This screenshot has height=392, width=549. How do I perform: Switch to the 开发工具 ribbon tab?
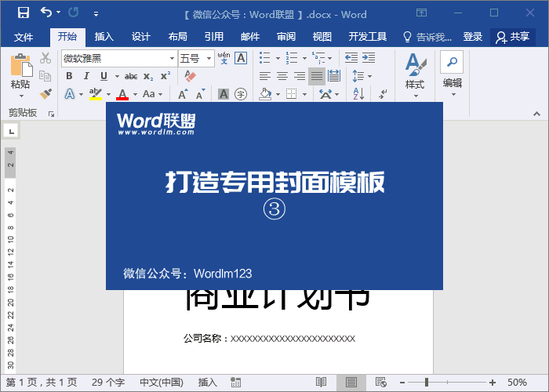pyautogui.click(x=368, y=36)
